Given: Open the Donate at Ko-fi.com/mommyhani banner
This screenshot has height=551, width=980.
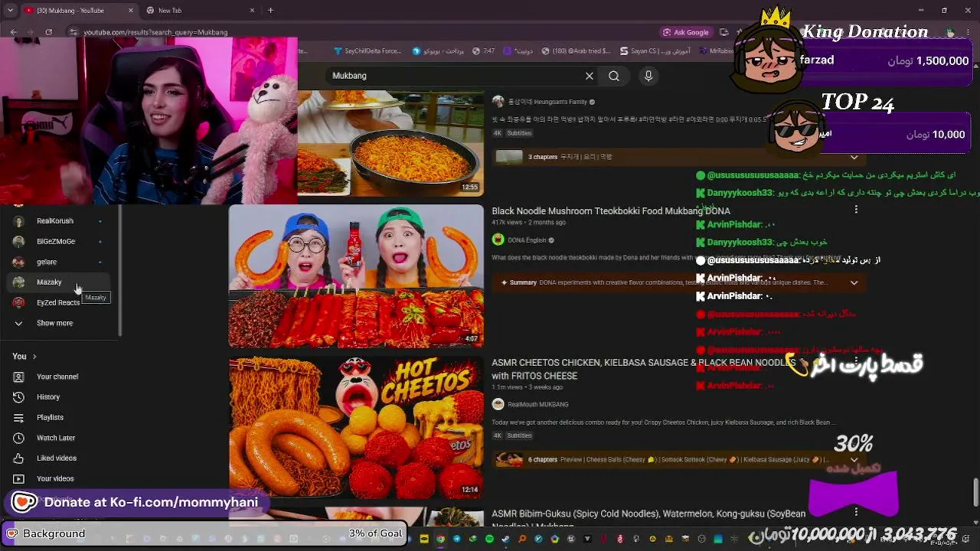Looking at the screenshot, I should click(x=136, y=502).
